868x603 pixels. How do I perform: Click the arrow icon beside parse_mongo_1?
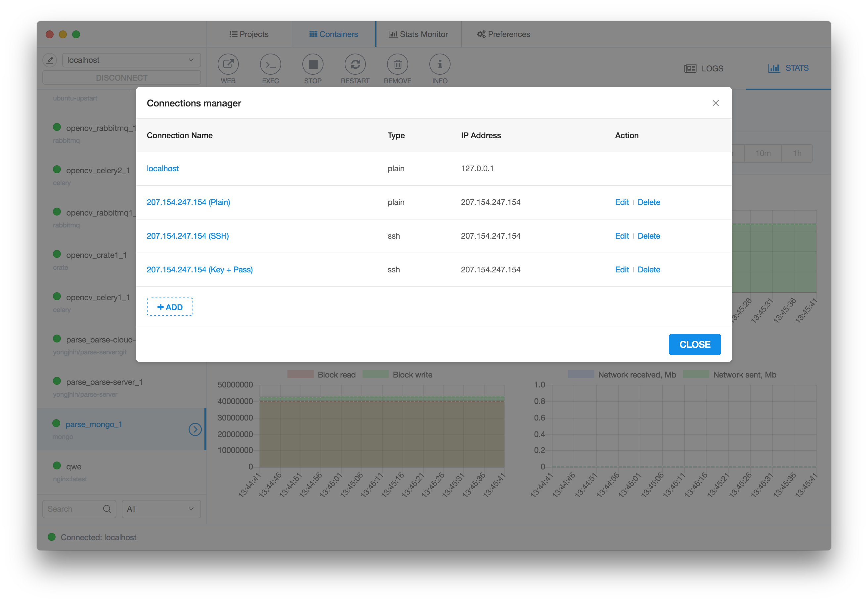point(195,429)
